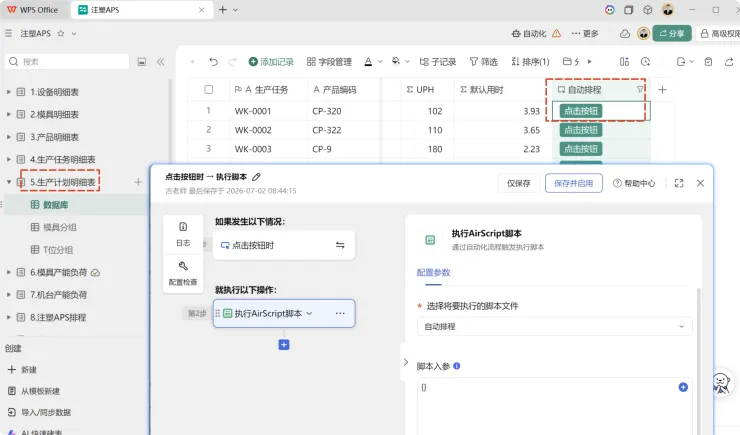Open the 筛选 filter tool
The image size is (740, 435).
pyautogui.click(x=483, y=62)
